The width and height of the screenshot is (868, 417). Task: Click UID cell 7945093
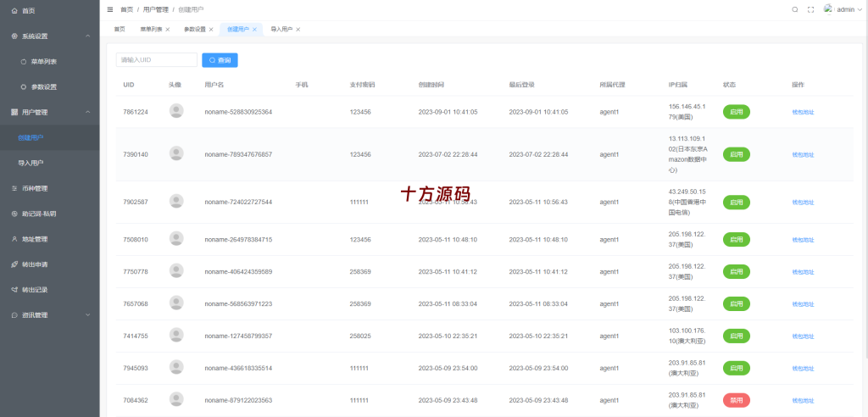tap(136, 369)
